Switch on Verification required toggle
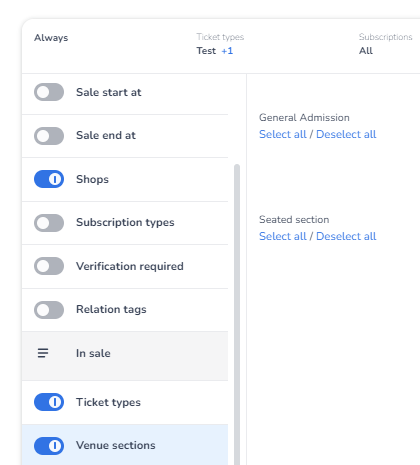The height and width of the screenshot is (465, 420). pos(49,266)
